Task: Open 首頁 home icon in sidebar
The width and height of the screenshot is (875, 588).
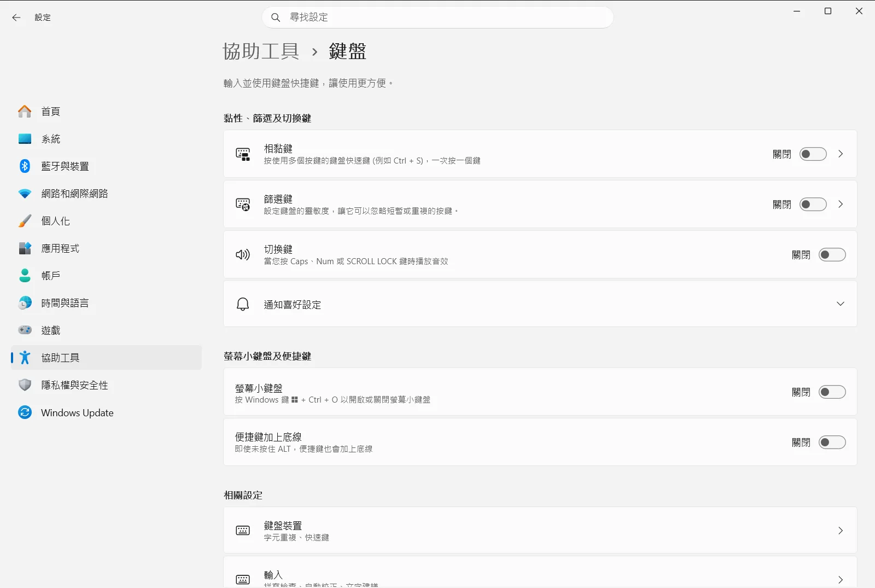Action: pos(25,112)
